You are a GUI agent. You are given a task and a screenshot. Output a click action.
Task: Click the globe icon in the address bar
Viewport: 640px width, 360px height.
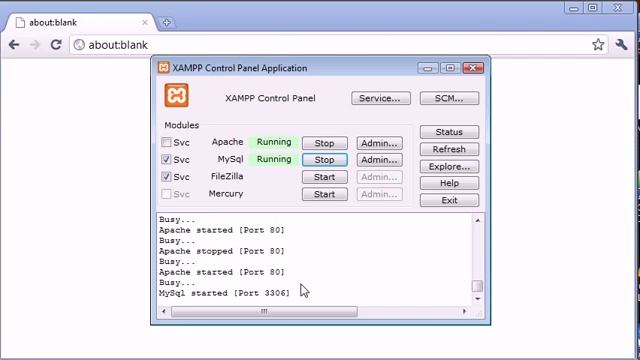coord(79,44)
